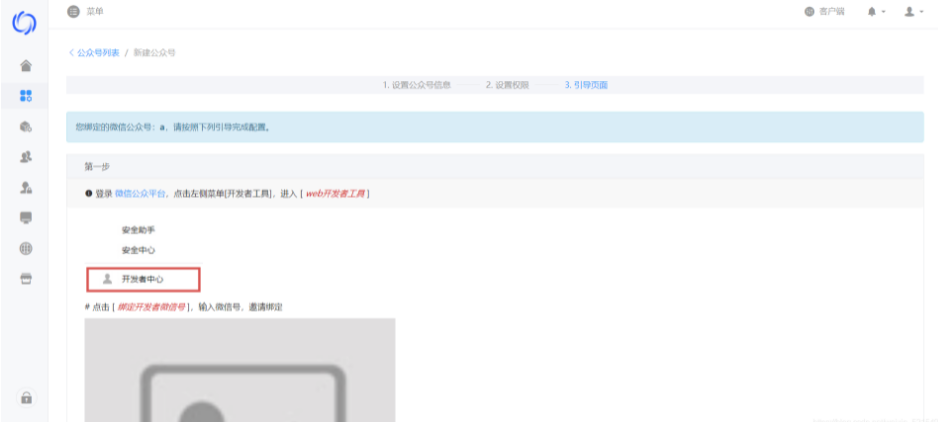Open the monitor screen sidebar icon
Image resolution: width=938 pixels, height=422 pixels.
point(26,218)
